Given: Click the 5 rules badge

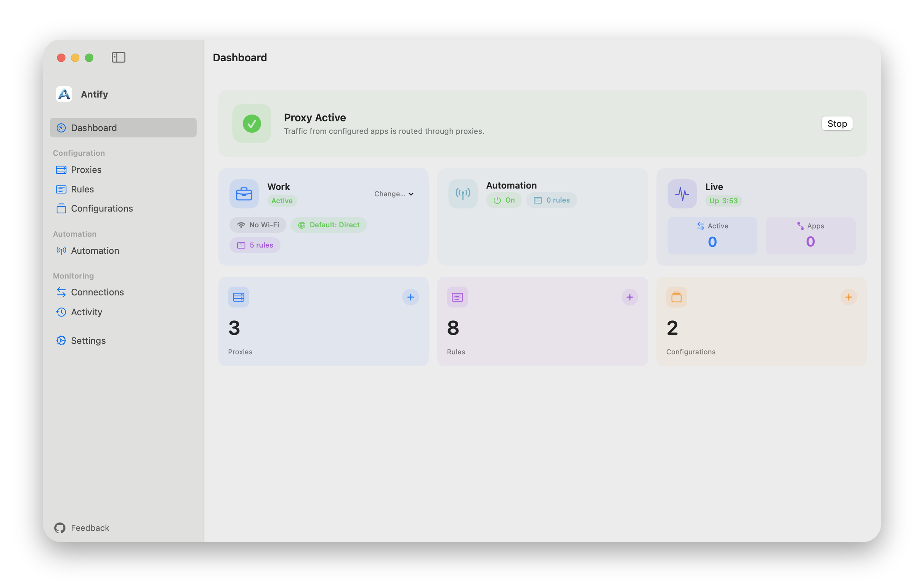Looking at the screenshot, I should tap(255, 245).
